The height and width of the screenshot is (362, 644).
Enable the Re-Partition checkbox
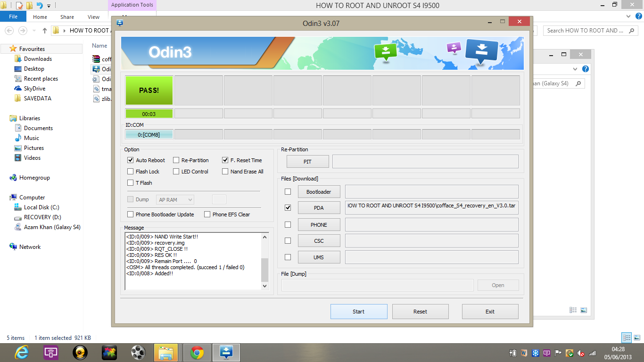pos(176,160)
